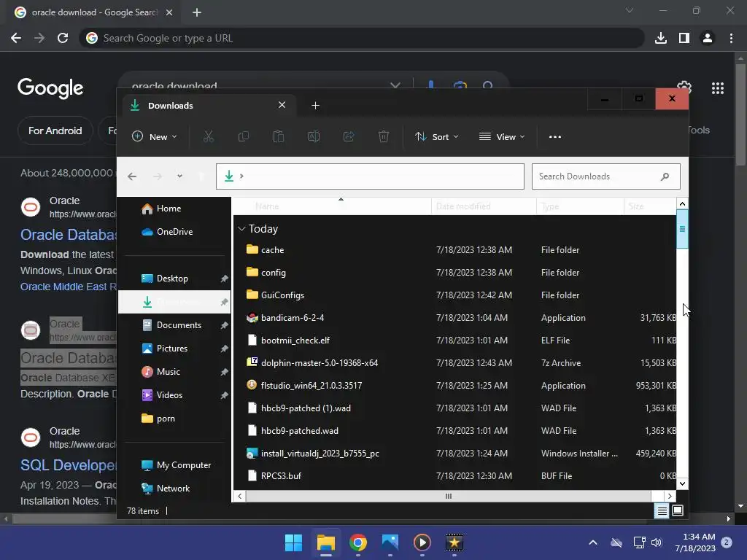The image size is (747, 560).
Task: Open Chrome tab search chevron
Action: 630,10
